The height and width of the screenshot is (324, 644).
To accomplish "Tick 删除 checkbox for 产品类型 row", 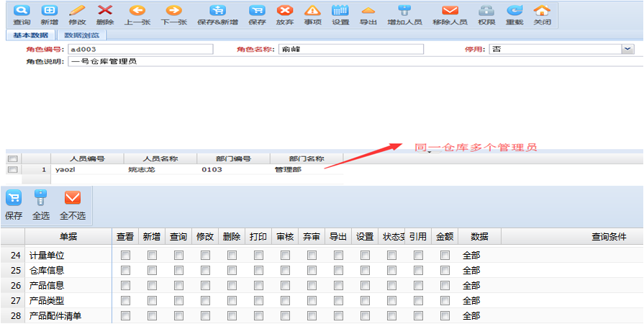I will click(x=232, y=300).
